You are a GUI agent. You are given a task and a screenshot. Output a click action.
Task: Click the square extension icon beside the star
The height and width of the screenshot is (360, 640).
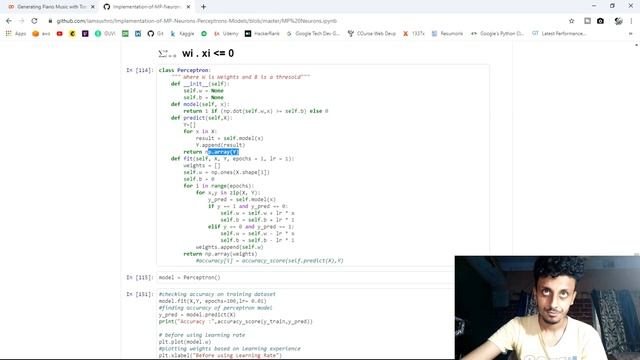click(587, 21)
